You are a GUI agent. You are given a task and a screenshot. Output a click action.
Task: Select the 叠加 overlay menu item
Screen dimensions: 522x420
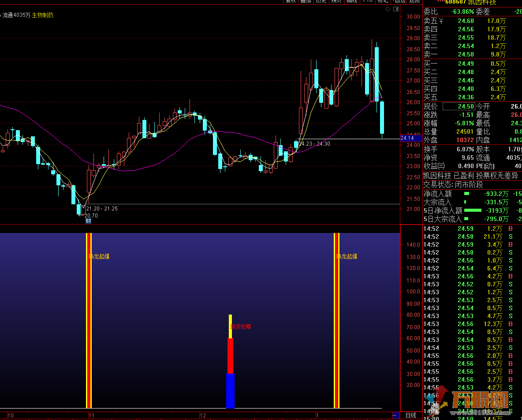point(306,1)
